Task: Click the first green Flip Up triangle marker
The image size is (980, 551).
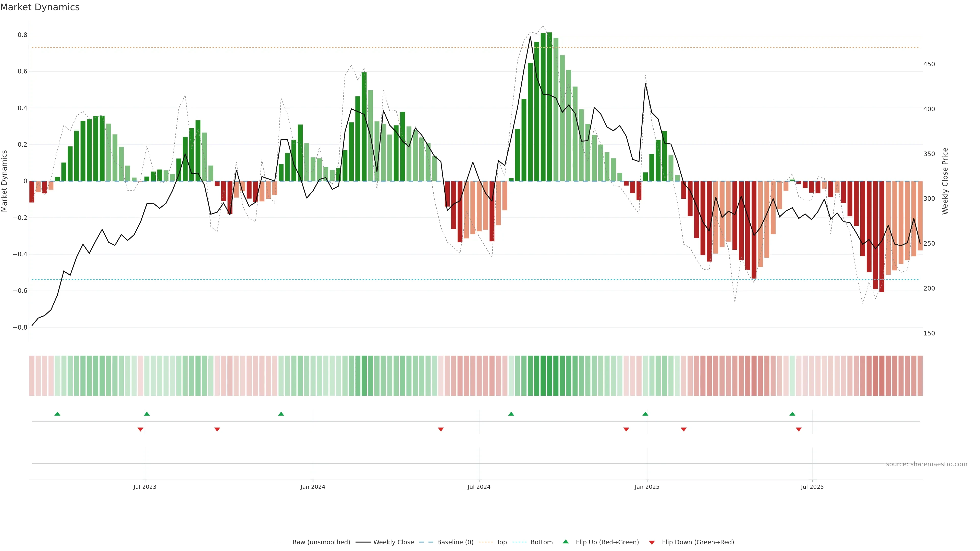Action: pos(57,414)
